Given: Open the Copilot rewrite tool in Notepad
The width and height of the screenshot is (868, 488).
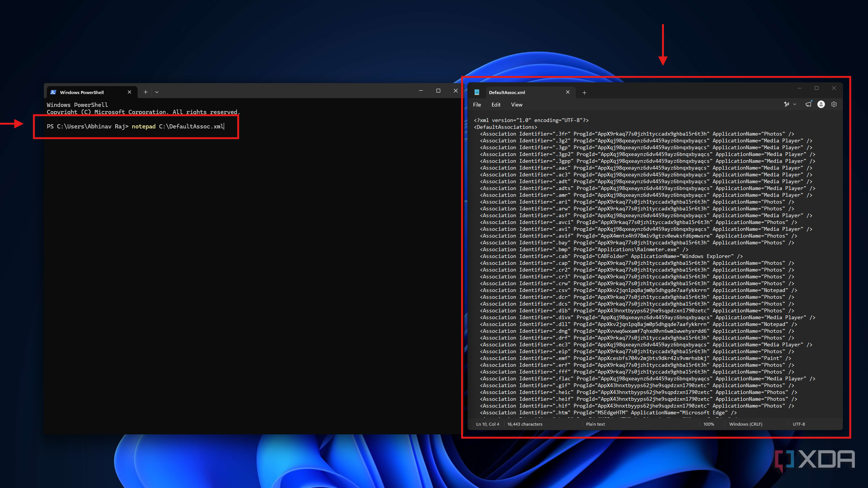Looking at the screenshot, I should [x=787, y=104].
